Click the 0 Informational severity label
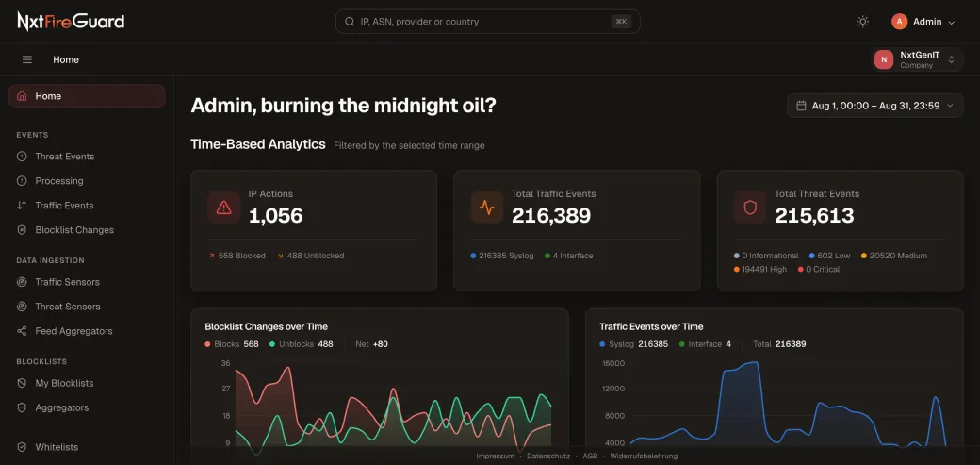Image resolution: width=980 pixels, height=465 pixels. tap(766, 256)
